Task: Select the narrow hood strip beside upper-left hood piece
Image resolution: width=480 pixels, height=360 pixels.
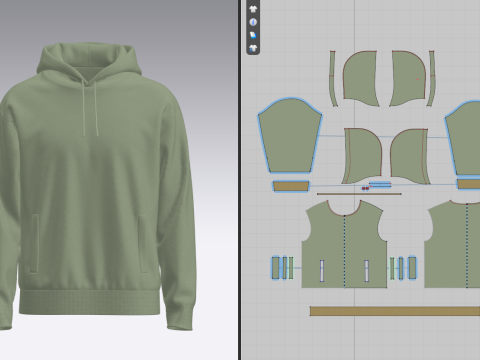Action: 333,79
